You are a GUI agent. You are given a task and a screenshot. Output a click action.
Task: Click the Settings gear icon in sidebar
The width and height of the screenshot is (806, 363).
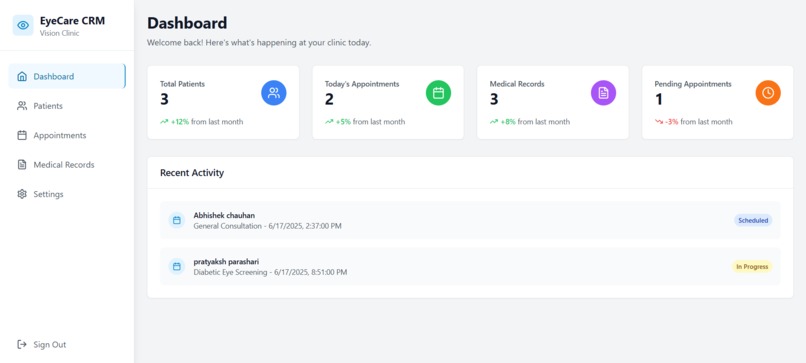coord(22,194)
